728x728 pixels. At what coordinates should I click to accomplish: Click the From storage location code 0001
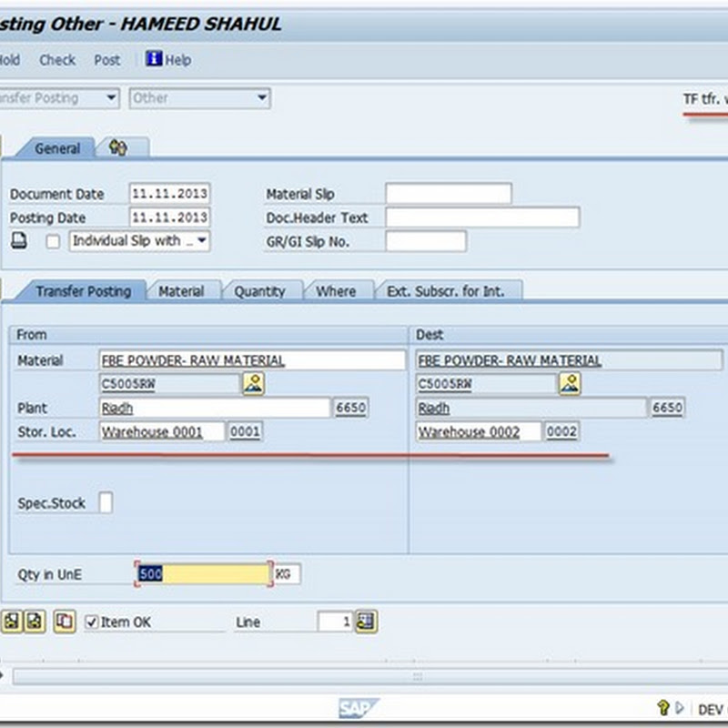pyautogui.click(x=245, y=431)
